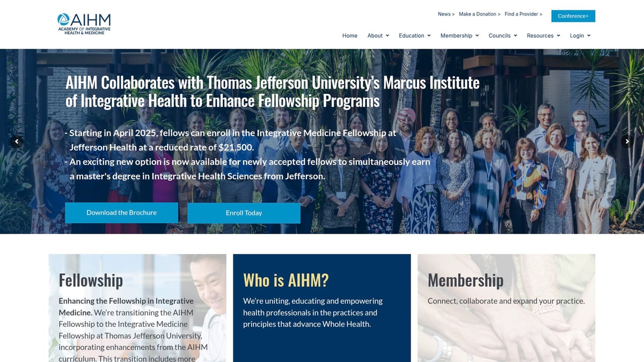This screenshot has width=644, height=362.
Task: Open the Membership card panel
Action: coord(506,308)
